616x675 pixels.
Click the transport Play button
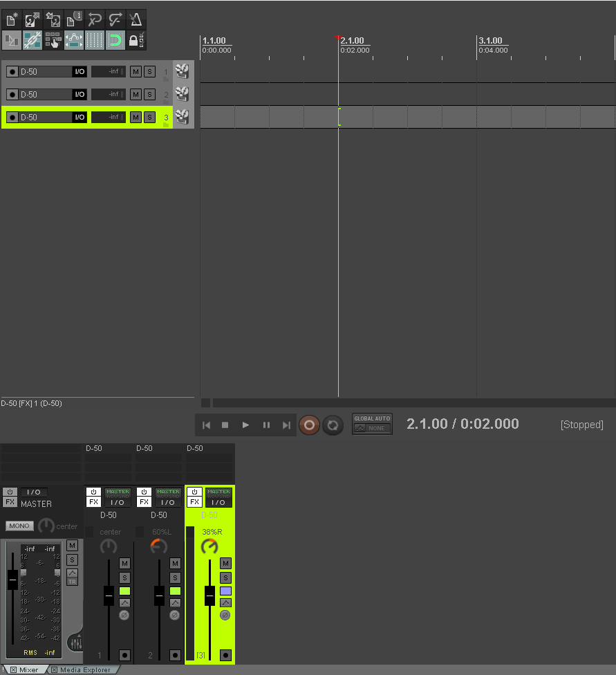click(245, 425)
